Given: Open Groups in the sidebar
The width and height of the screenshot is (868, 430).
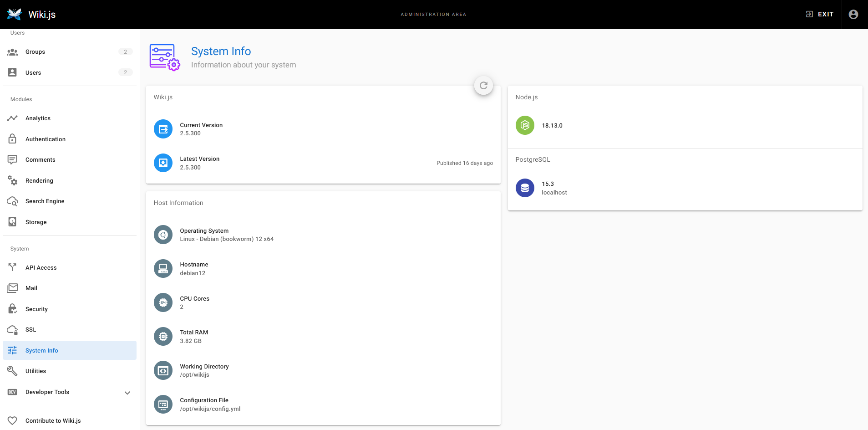Looking at the screenshot, I should coord(70,52).
